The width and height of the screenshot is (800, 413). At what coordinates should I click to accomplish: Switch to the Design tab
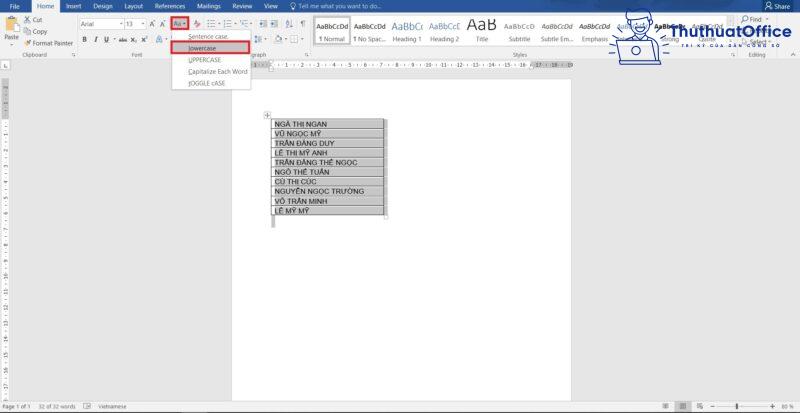tap(103, 6)
